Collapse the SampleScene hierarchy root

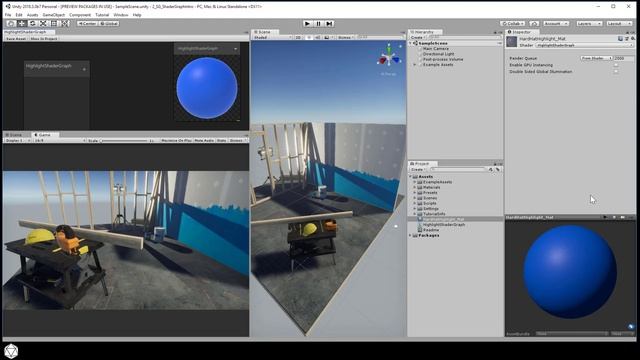click(411, 43)
